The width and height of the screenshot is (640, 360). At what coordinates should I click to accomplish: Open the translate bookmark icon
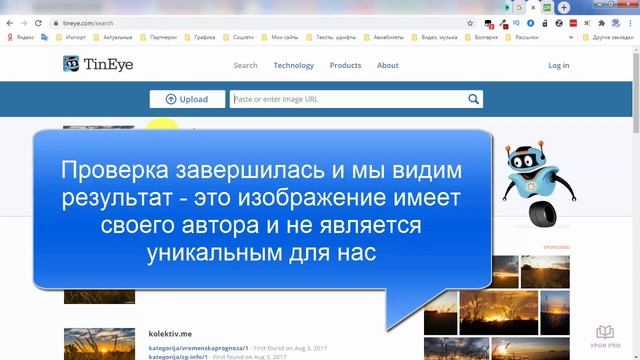(44, 37)
